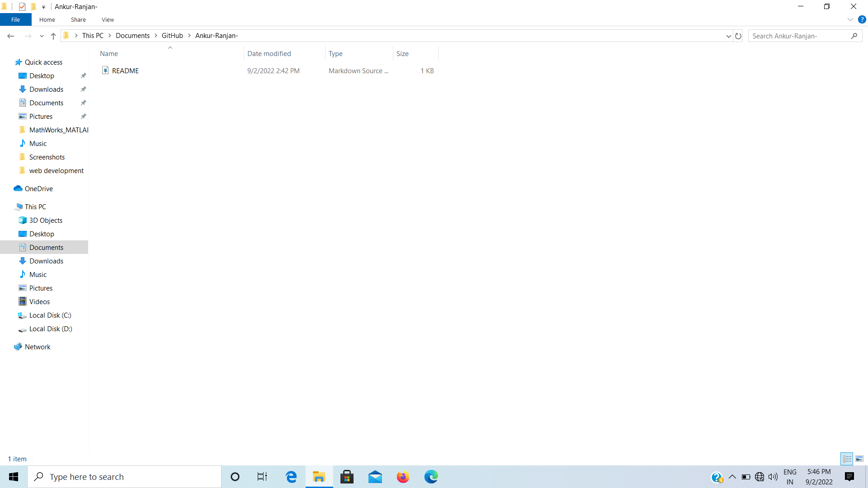This screenshot has width=868, height=488.
Task: Open the Customize Quick Access Toolbar dropdown
Action: tap(43, 7)
